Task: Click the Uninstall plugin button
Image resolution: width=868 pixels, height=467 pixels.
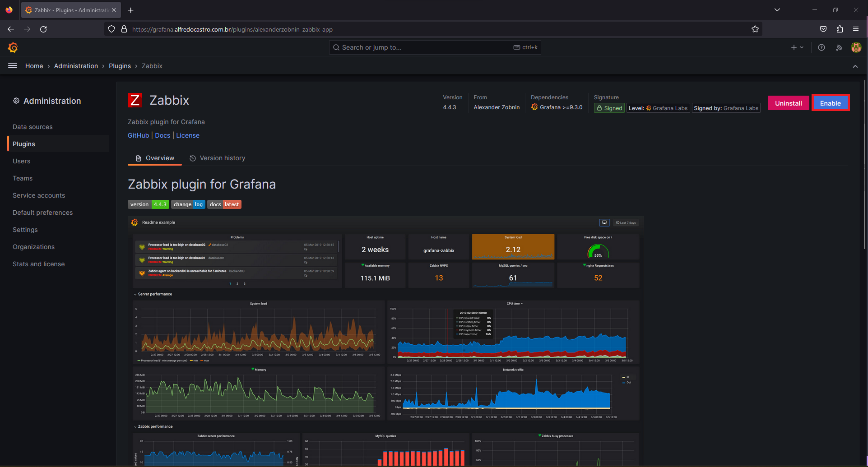Action: [789, 103]
